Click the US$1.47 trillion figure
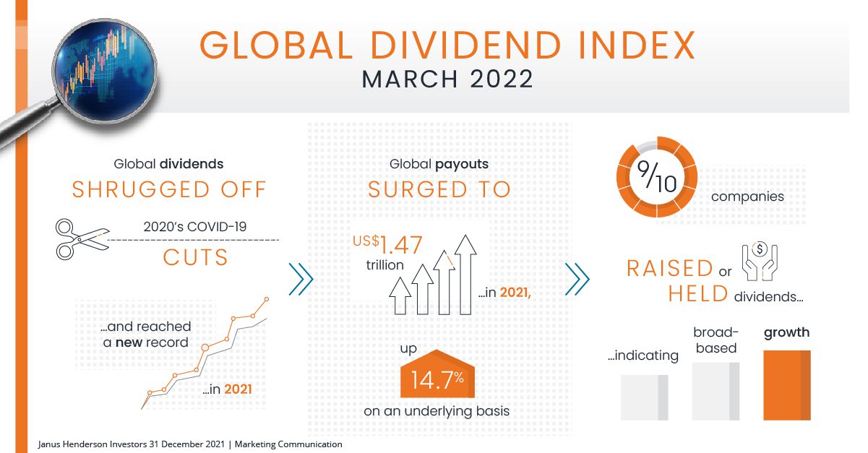The image size is (868, 453). [388, 249]
